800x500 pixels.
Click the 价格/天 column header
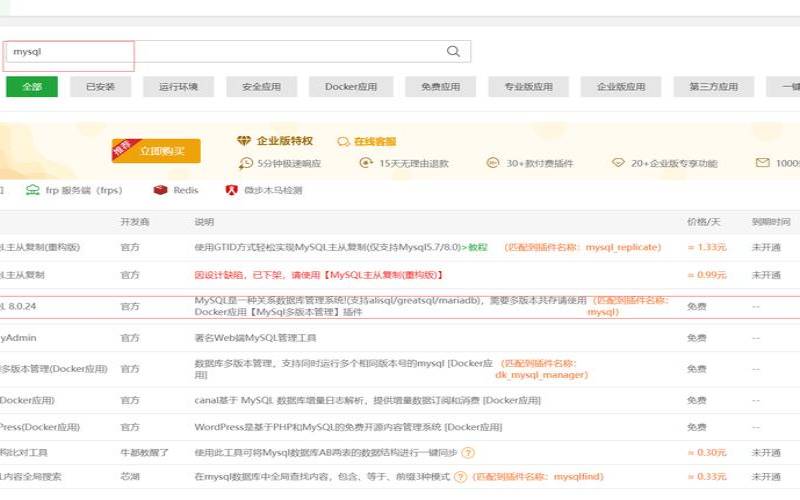[703, 222]
